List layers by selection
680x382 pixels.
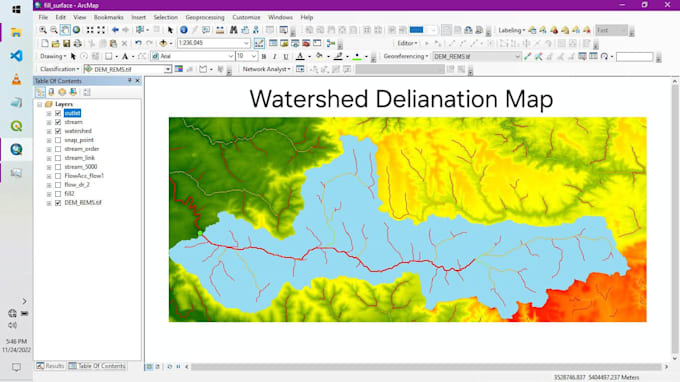73,92
